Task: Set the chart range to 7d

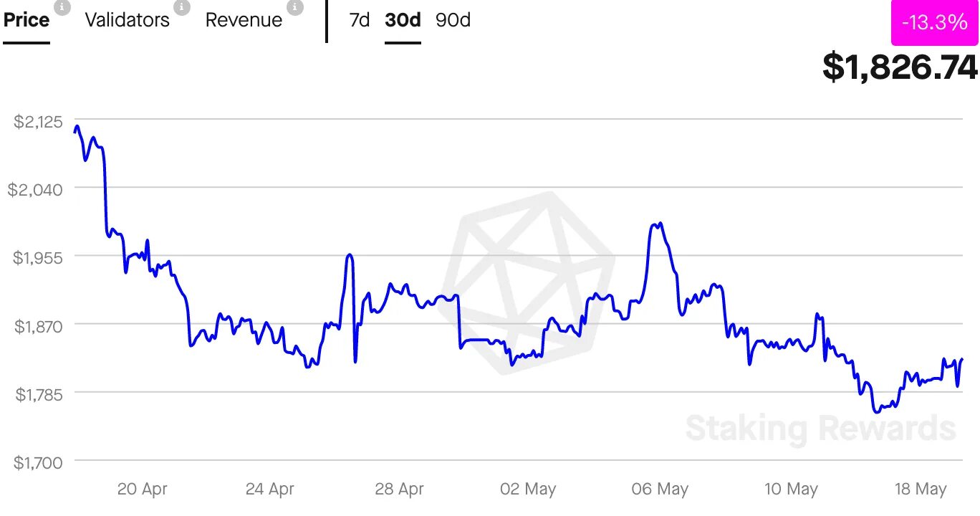Action: click(359, 20)
